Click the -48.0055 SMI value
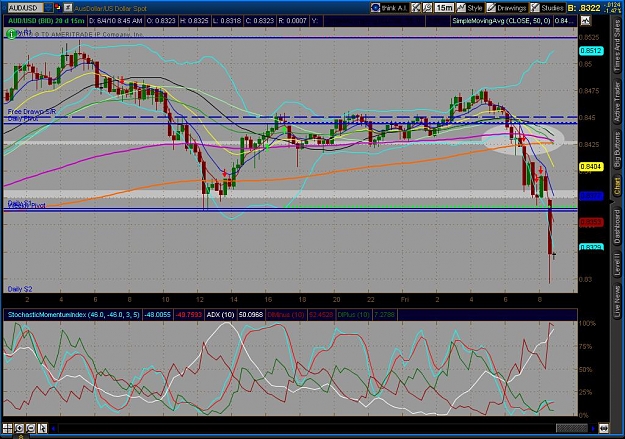Viewport: 625px width, 439px height. [157, 315]
